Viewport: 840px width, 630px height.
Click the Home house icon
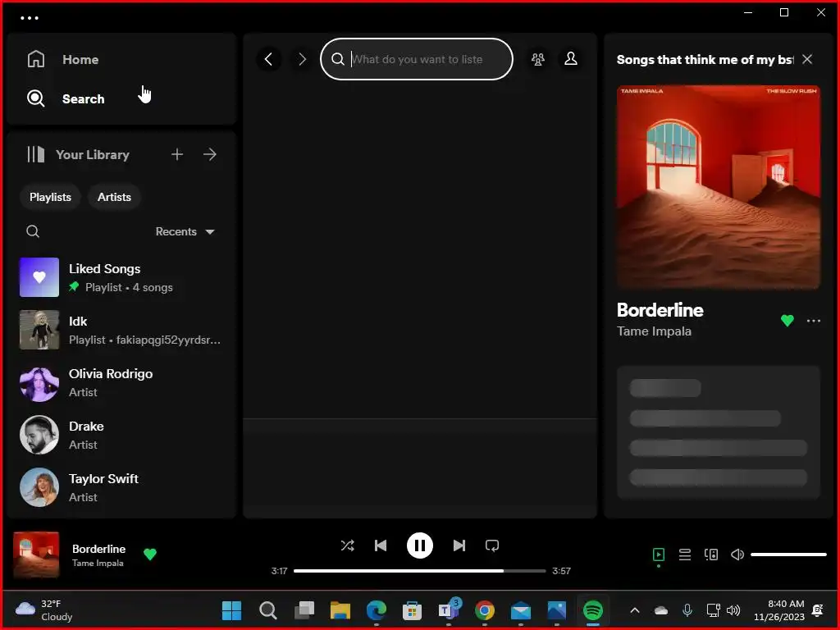point(36,59)
